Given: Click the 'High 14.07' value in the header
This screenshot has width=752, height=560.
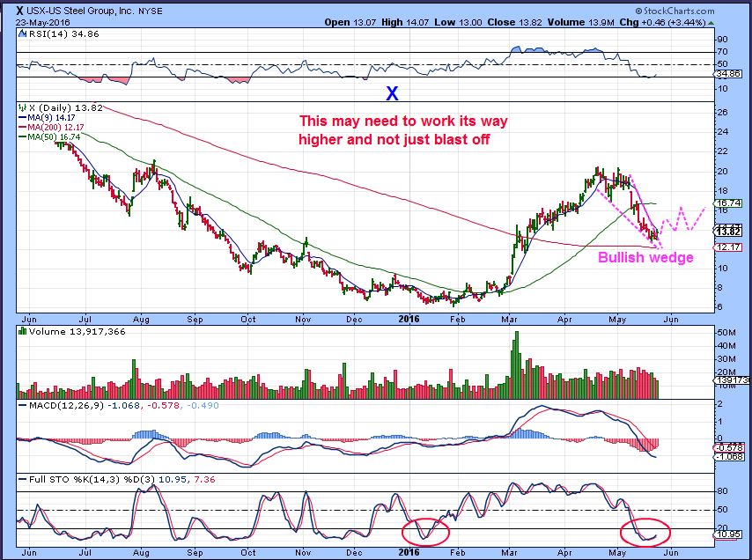Looking at the screenshot, I should coord(405,23).
